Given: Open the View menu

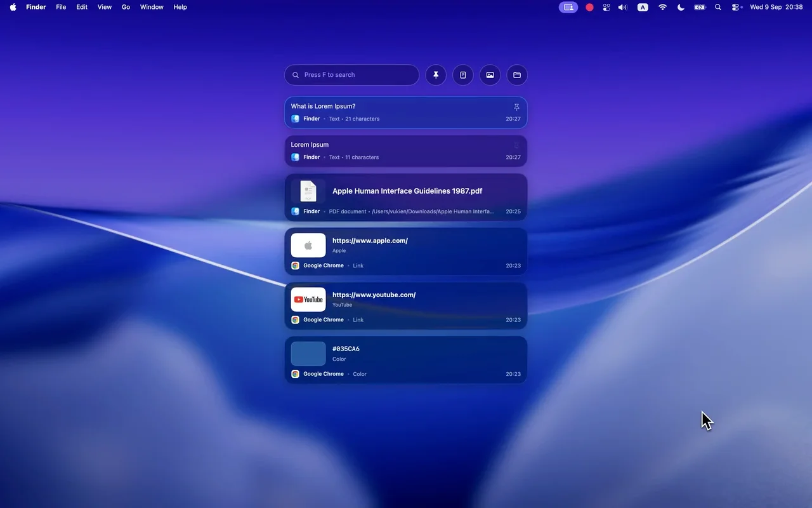Looking at the screenshot, I should 105,7.
